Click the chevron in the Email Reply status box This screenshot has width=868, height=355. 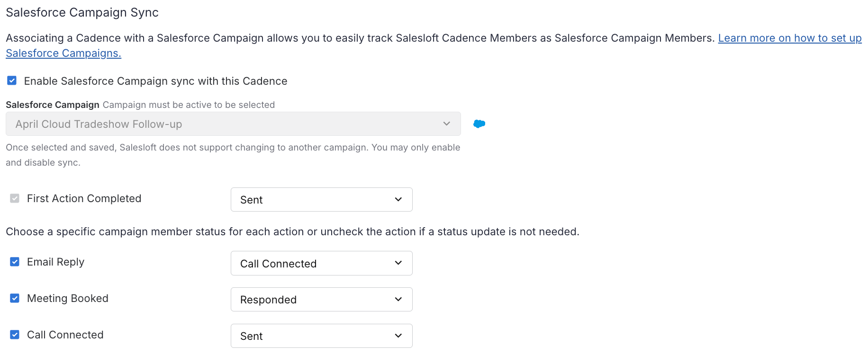tap(398, 263)
